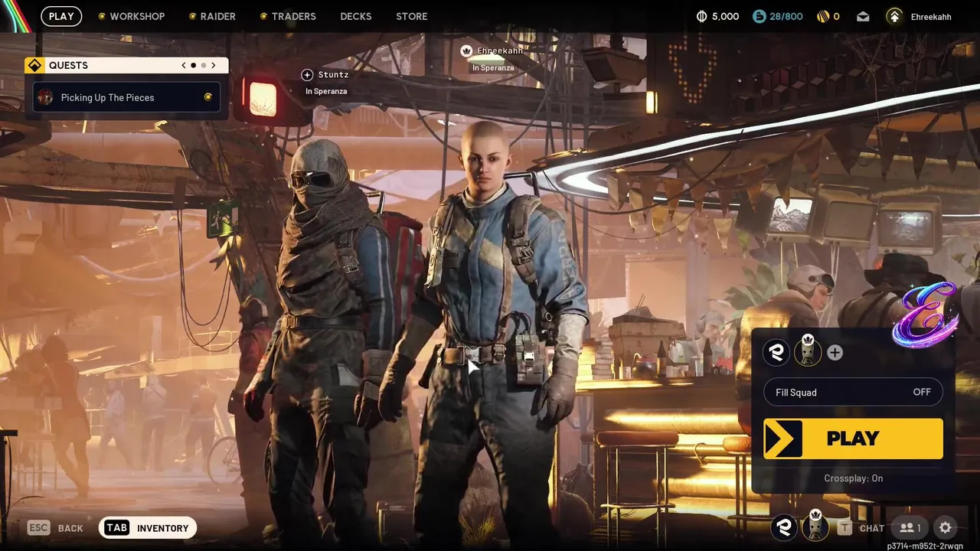Open the Ehreekahh profile name in top bar
Image resolution: width=980 pixels, height=551 pixels.
click(931, 16)
